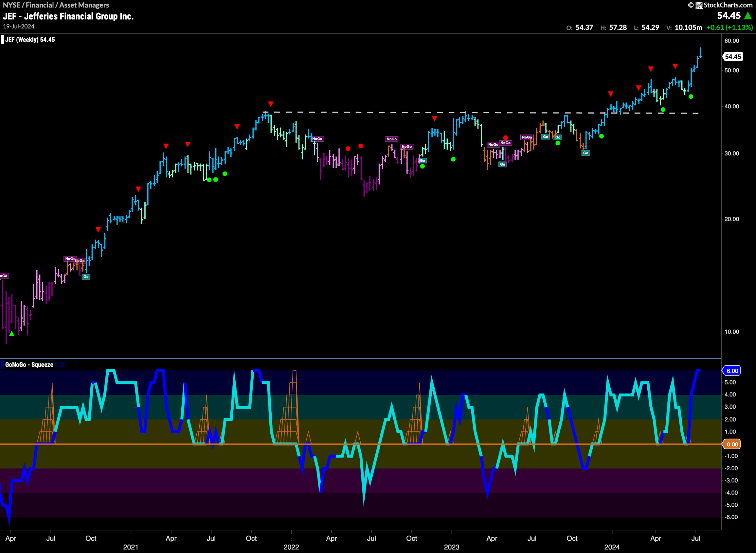Click the large 54.45 price in the header
The height and width of the screenshot is (553, 756).
[729, 15]
